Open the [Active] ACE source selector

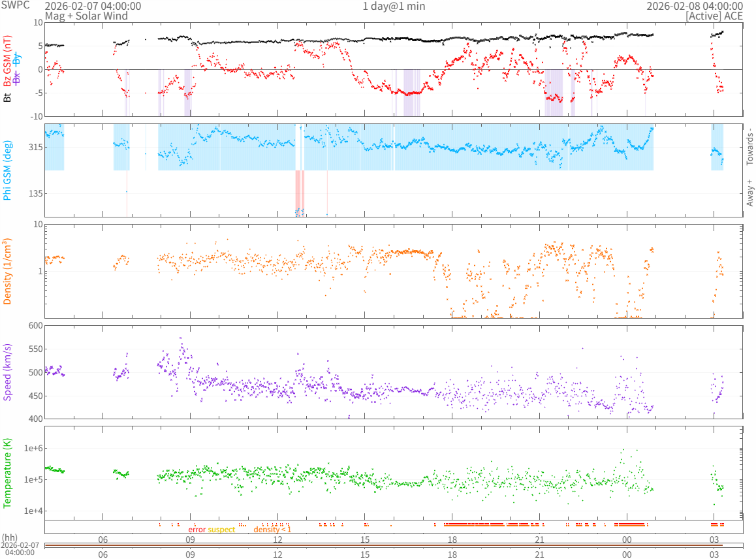(x=714, y=15)
